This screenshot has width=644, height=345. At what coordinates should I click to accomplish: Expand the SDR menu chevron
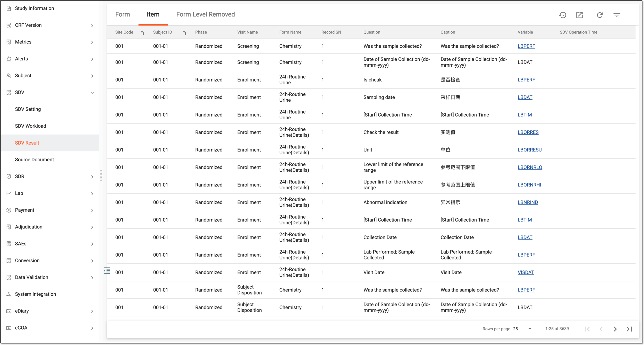coord(92,176)
